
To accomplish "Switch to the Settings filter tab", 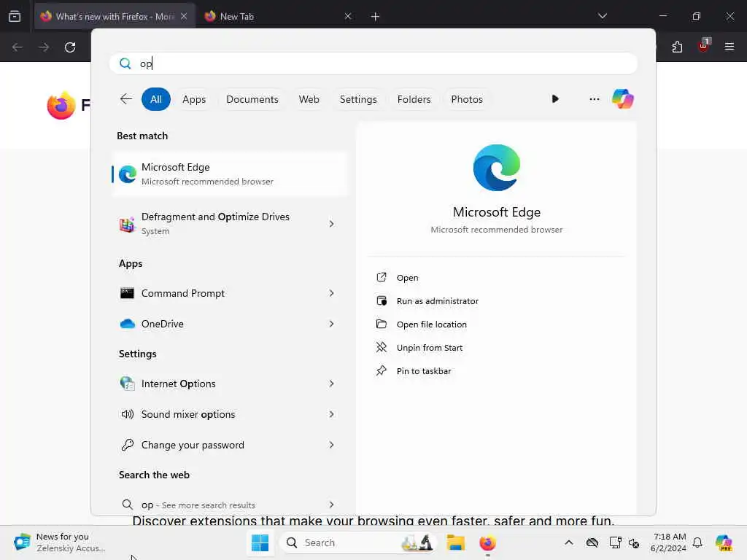I will (x=358, y=99).
